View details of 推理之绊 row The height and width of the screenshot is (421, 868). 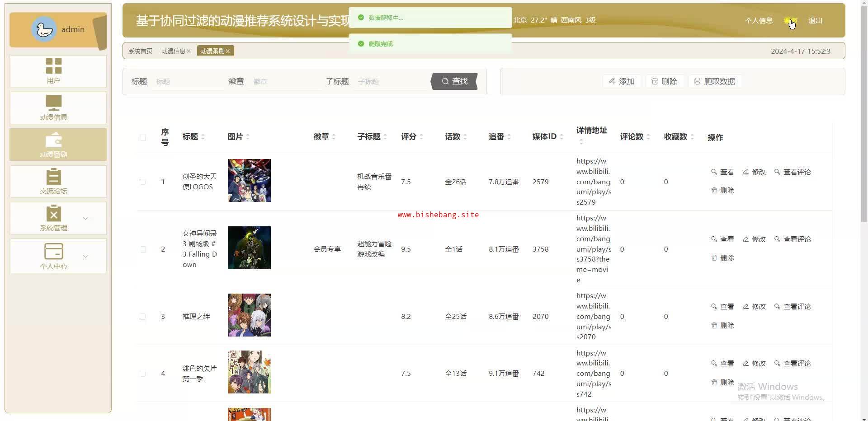point(722,306)
